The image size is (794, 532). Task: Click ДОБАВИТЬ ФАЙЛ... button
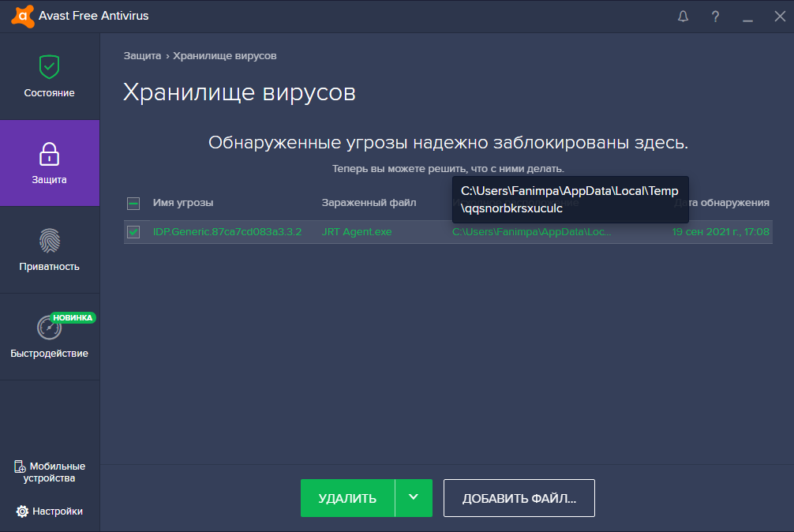[519, 498]
